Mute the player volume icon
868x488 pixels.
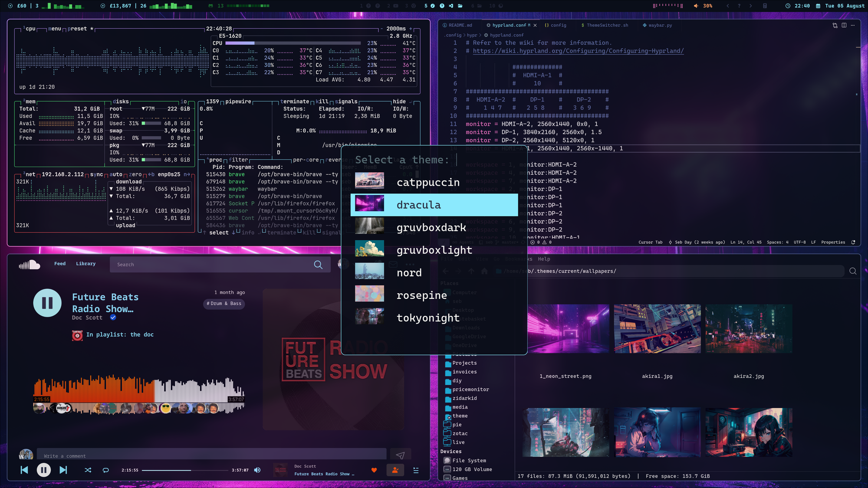coord(257,470)
